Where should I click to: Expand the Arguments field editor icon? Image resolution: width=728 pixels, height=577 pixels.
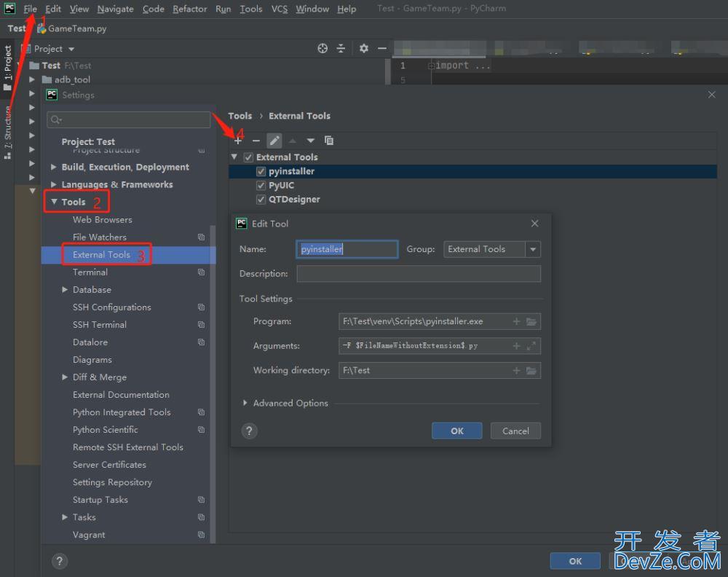click(531, 345)
